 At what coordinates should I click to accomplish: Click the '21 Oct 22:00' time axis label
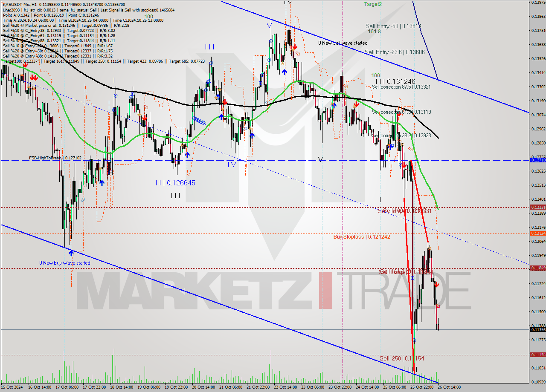pyautogui.click(x=258, y=387)
